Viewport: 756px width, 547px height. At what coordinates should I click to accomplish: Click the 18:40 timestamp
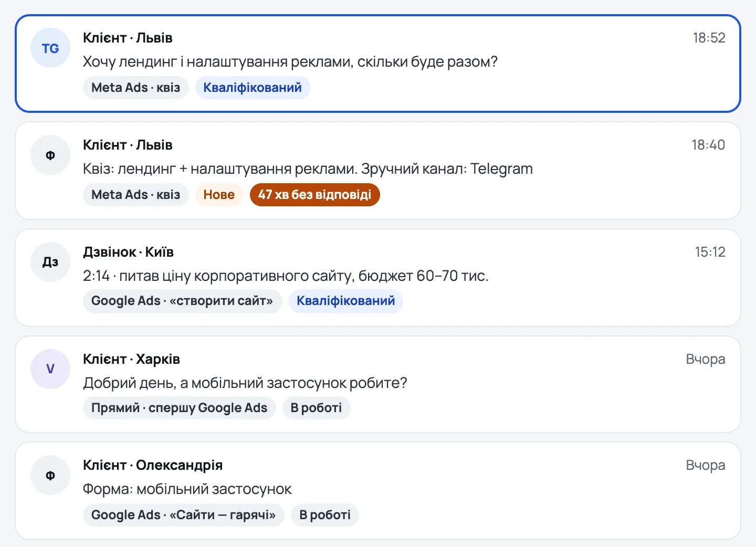pos(708,145)
